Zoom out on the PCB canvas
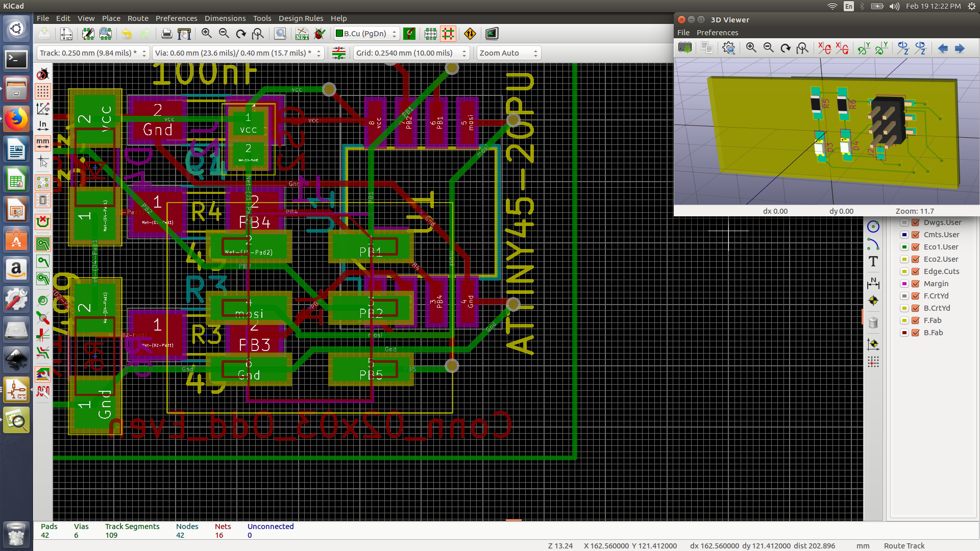The image size is (980, 551). click(x=224, y=34)
